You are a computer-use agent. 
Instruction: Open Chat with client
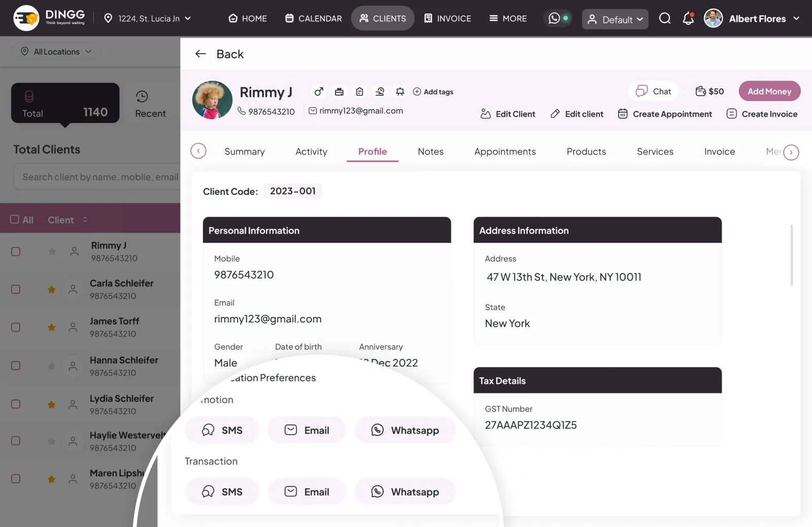pyautogui.click(x=654, y=91)
